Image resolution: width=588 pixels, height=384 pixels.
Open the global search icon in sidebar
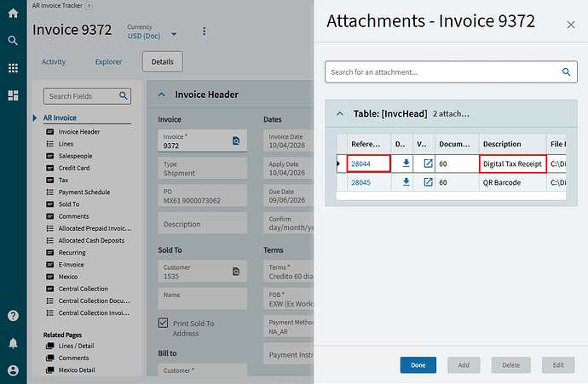pyautogui.click(x=13, y=41)
